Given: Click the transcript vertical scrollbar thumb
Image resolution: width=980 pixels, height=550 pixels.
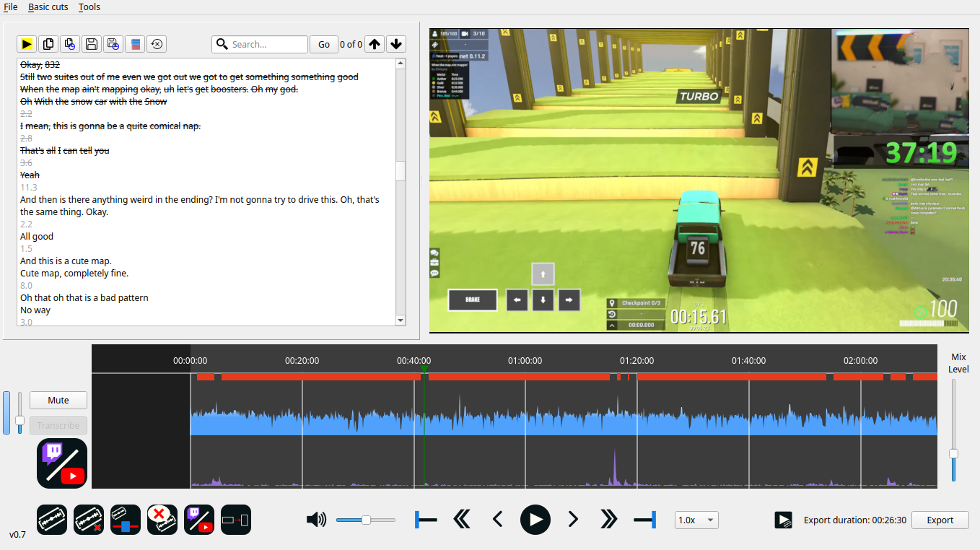Looking at the screenshot, I should (401, 170).
